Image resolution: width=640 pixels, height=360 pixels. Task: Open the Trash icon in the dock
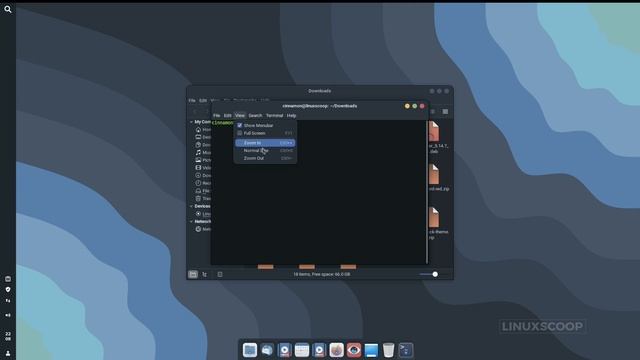click(389, 350)
